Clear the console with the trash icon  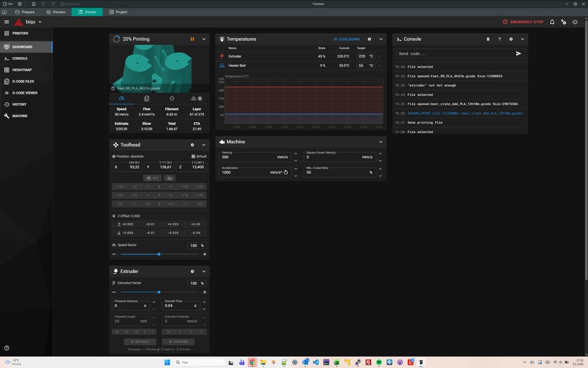point(488,39)
